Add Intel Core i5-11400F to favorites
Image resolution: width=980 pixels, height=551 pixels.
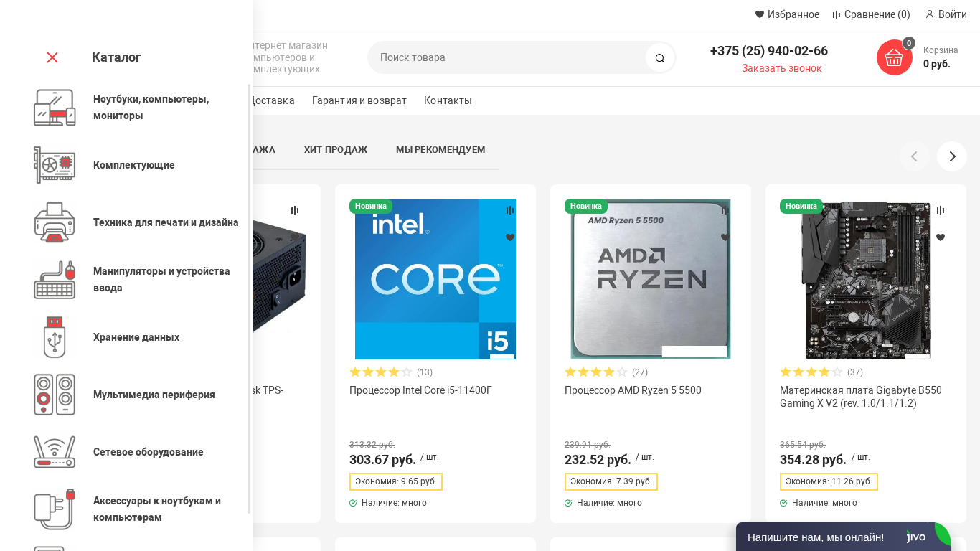coord(510,237)
